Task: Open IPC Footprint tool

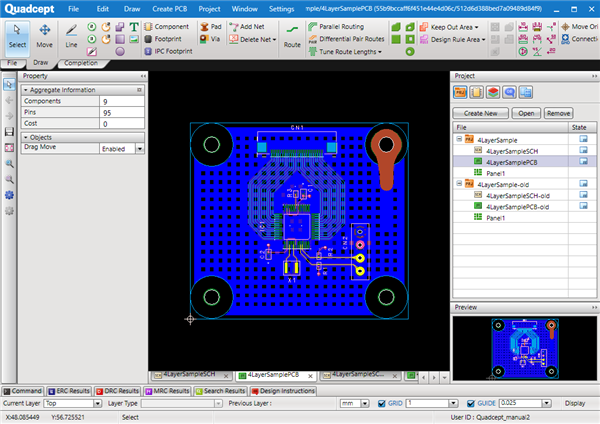Action: 168,51
